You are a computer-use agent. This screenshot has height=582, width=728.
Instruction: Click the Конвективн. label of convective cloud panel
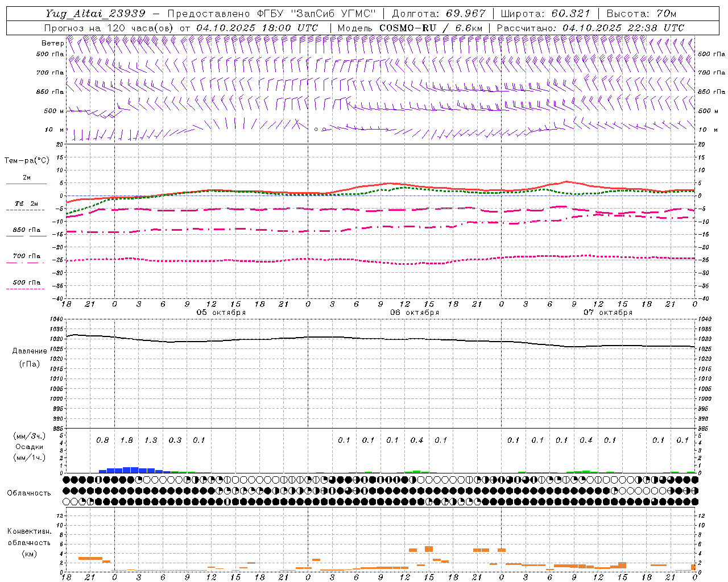point(30,531)
